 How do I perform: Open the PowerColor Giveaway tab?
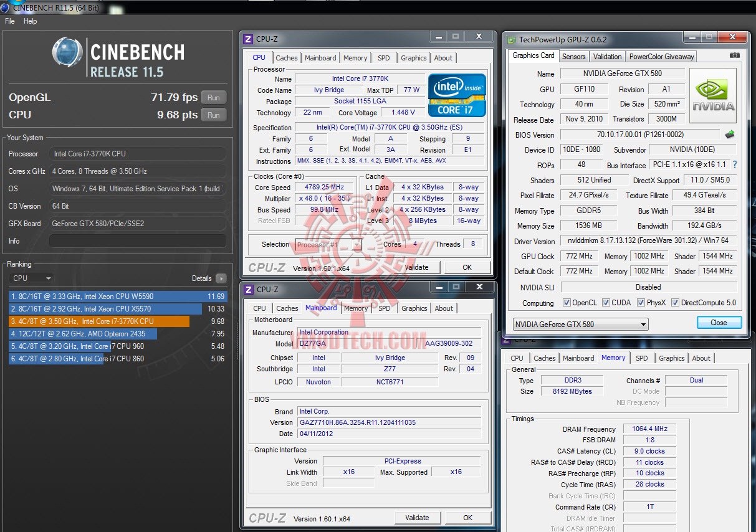click(x=661, y=56)
